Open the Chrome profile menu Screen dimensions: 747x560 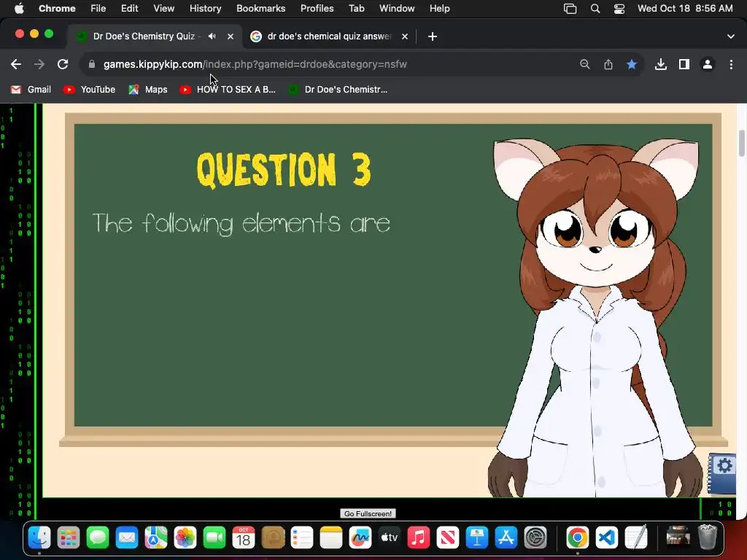707,64
